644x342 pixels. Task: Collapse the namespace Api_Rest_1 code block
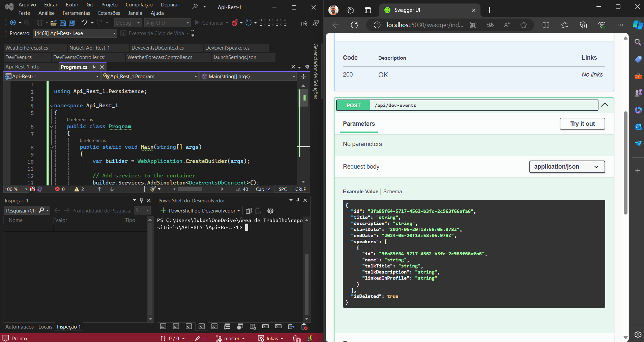(x=52, y=106)
